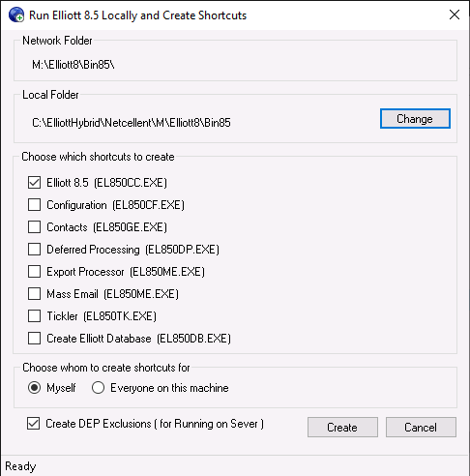Click the globe app icon in title bar
This screenshot has width=470, height=476.
pyautogui.click(x=16, y=15)
